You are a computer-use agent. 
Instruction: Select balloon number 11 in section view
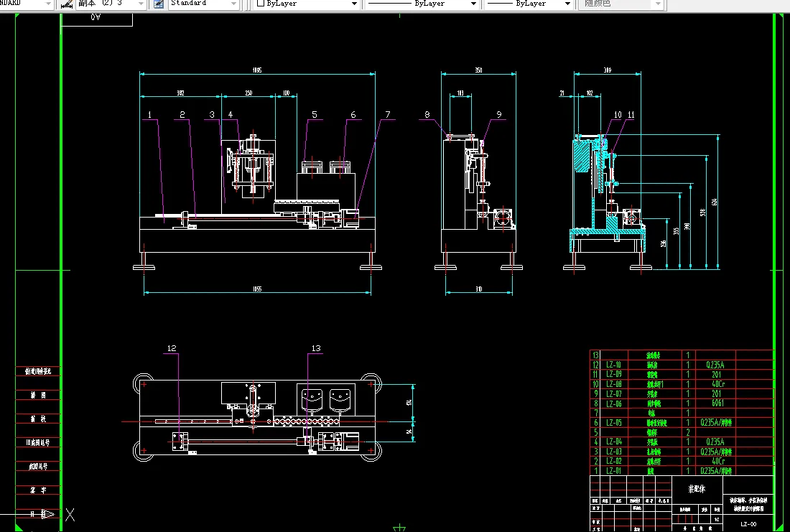coord(631,115)
